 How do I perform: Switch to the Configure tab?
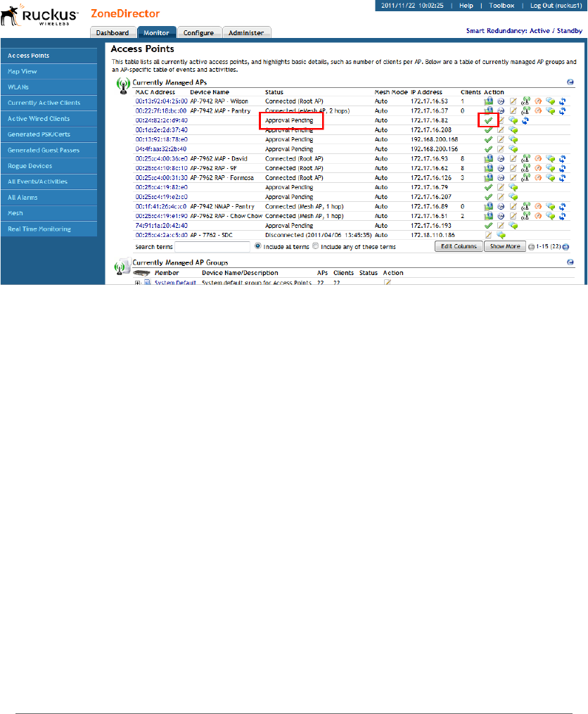coord(198,33)
